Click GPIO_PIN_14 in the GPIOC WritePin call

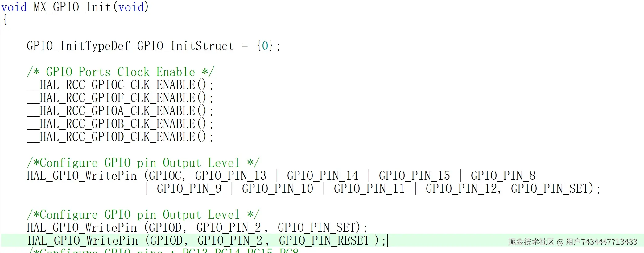pyautogui.click(x=322, y=176)
